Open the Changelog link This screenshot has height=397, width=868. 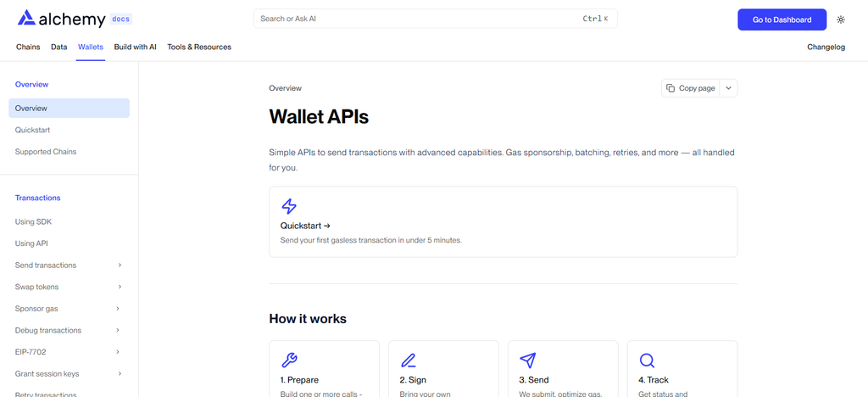826,47
